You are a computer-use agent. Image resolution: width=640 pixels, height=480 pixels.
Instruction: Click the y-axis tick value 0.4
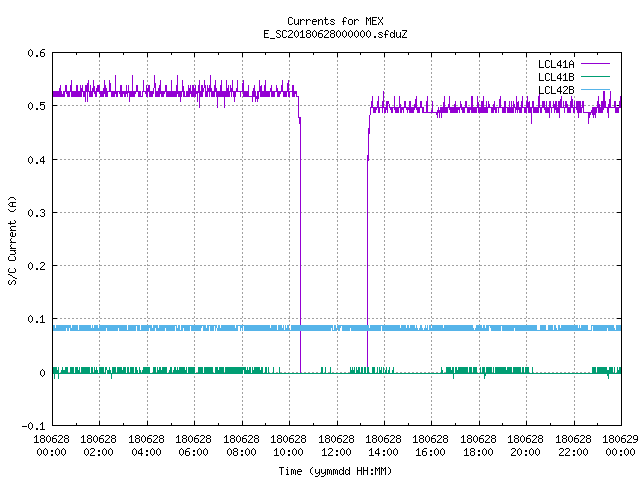point(36,160)
